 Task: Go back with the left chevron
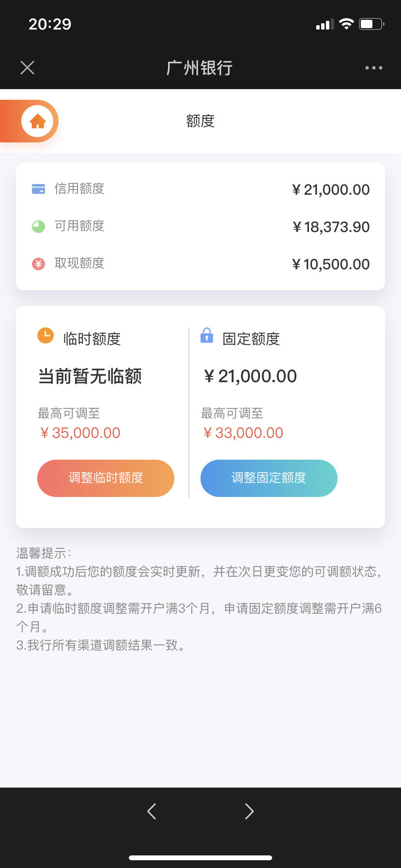coord(152,811)
